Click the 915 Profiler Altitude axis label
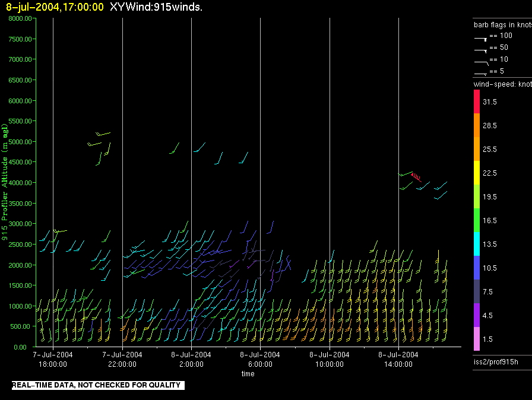The image size is (532, 400). coord(5,182)
